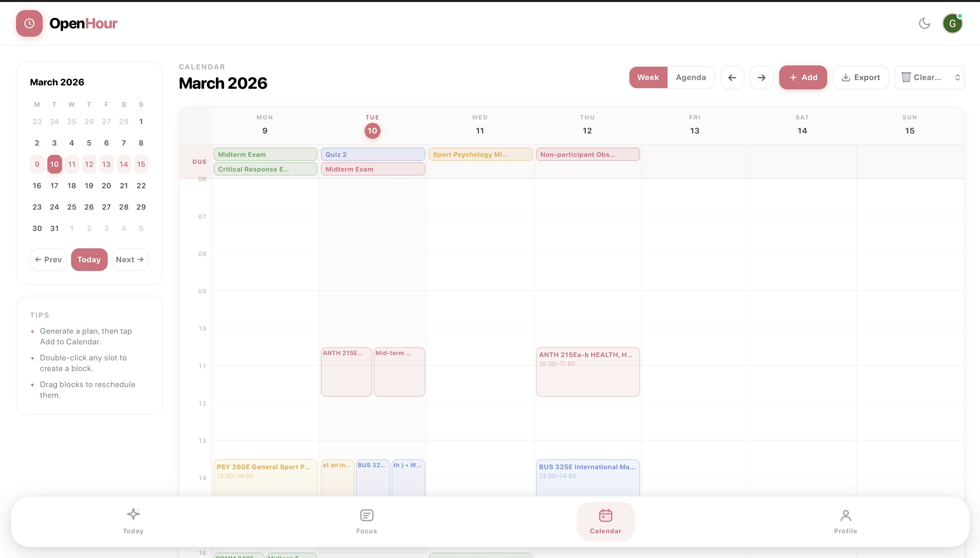This screenshot has height=558, width=980.
Task: Go to next week with right arrow
Action: point(761,77)
